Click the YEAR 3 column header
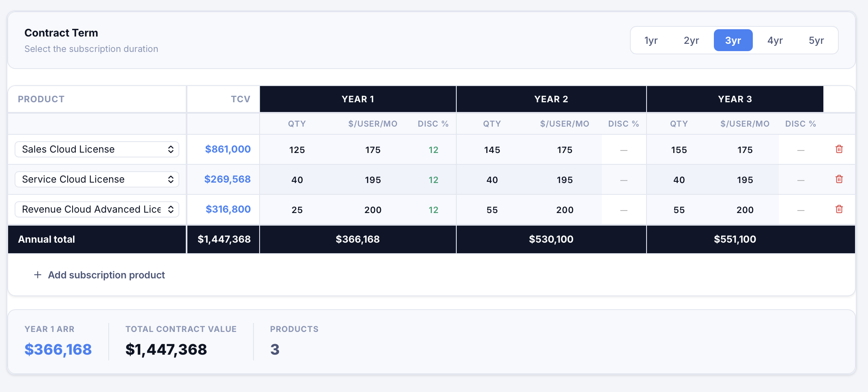Image resolution: width=868 pixels, height=392 pixels. tap(735, 99)
